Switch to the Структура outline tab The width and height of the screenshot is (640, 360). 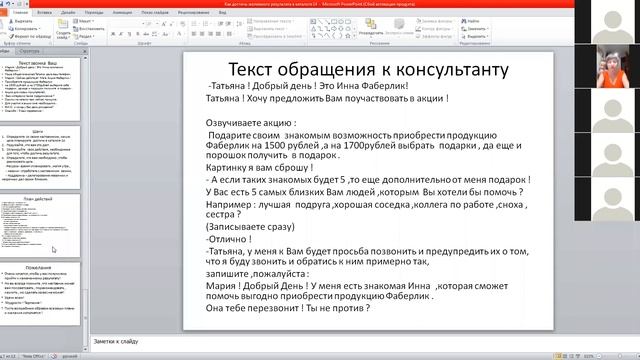[x=29, y=51]
